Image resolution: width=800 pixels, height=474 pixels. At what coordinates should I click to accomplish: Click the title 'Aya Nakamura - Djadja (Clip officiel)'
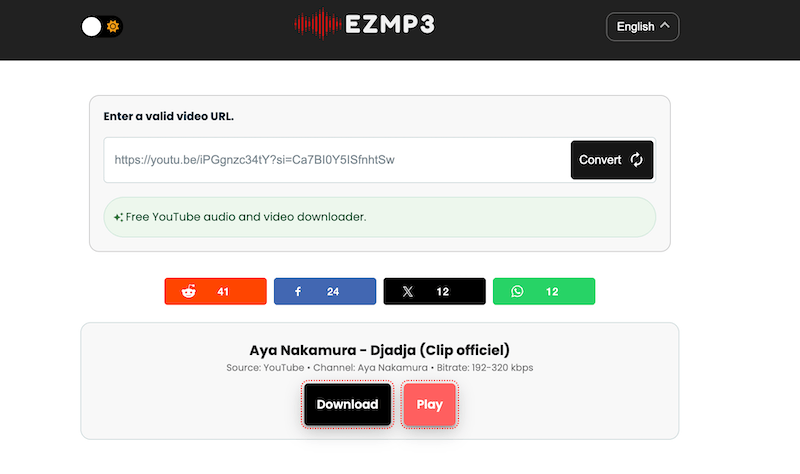coord(380,350)
